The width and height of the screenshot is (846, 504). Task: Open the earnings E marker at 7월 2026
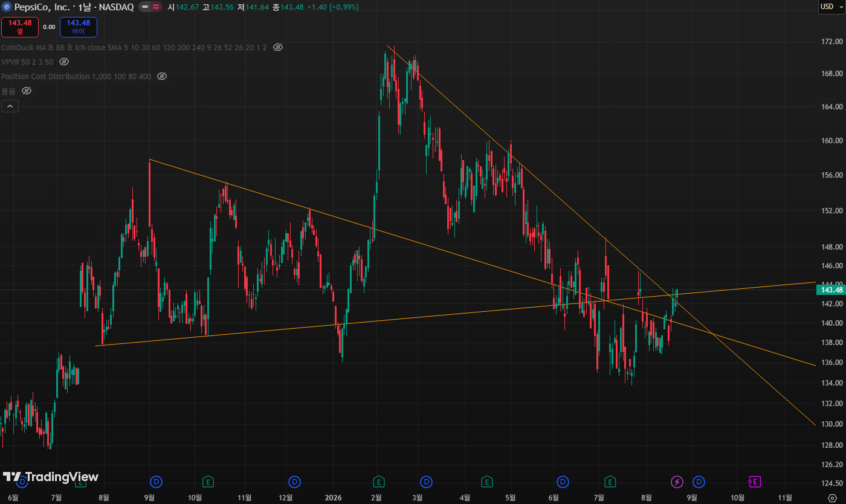(x=610, y=482)
